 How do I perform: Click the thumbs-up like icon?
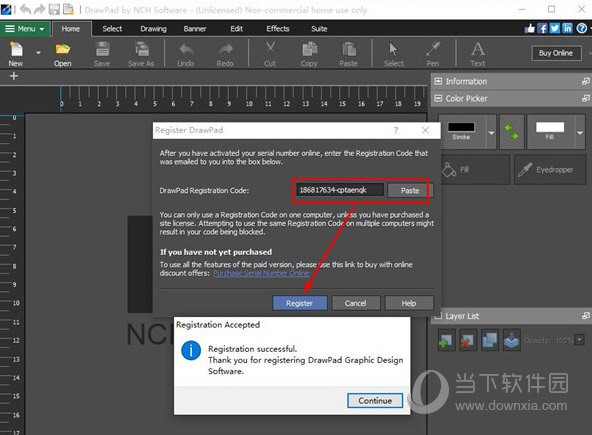[x=529, y=28]
